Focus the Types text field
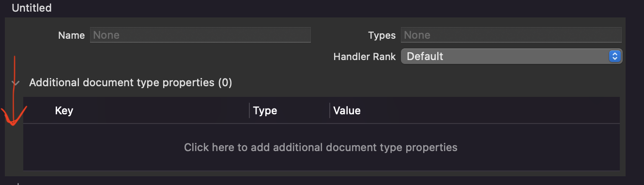 pyautogui.click(x=511, y=35)
